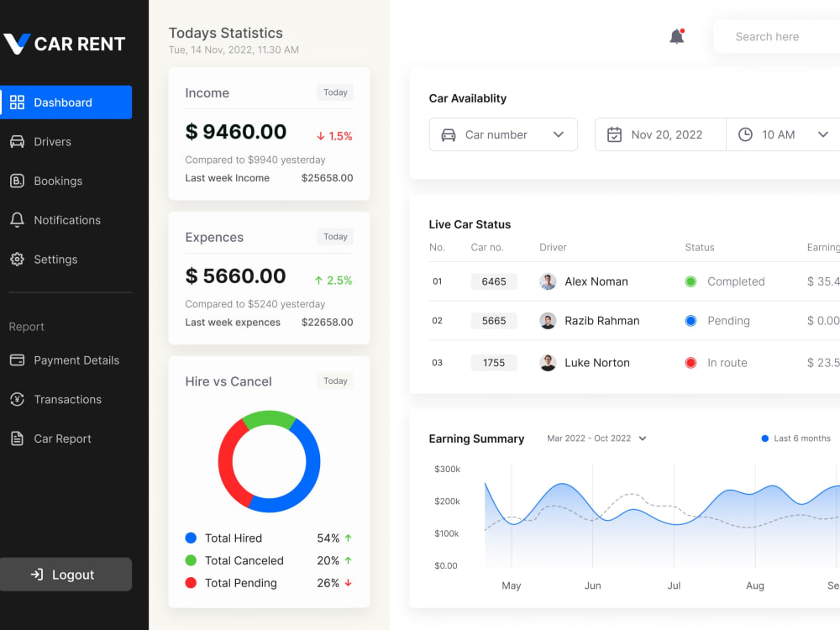840x630 pixels.
Task: Click the Today badge on Income card
Action: [335, 92]
